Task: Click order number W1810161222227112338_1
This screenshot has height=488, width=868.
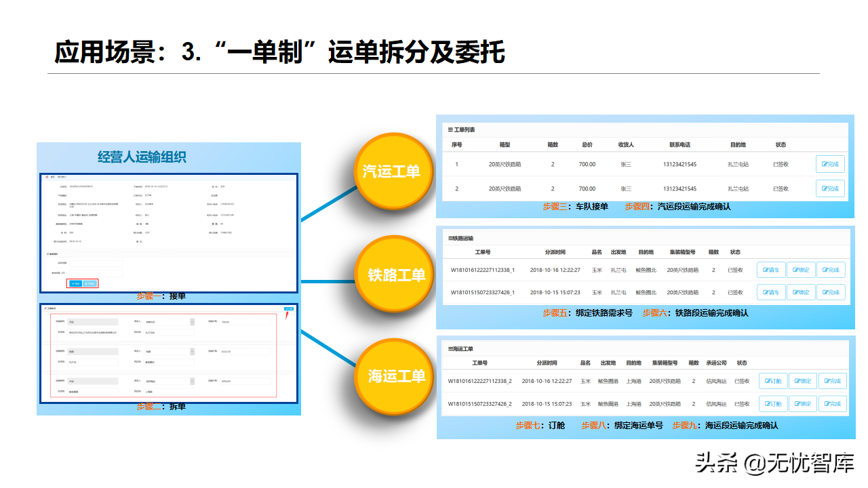Action: pos(483,270)
